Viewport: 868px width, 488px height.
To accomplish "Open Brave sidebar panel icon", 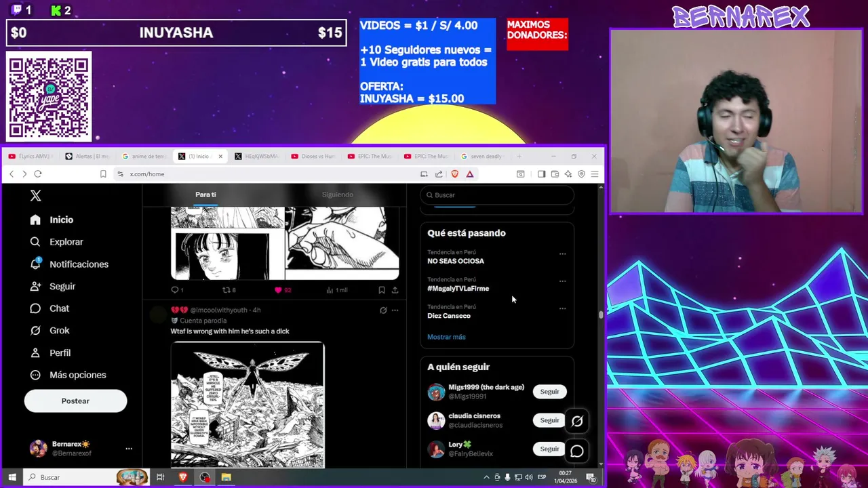I will click(x=541, y=174).
